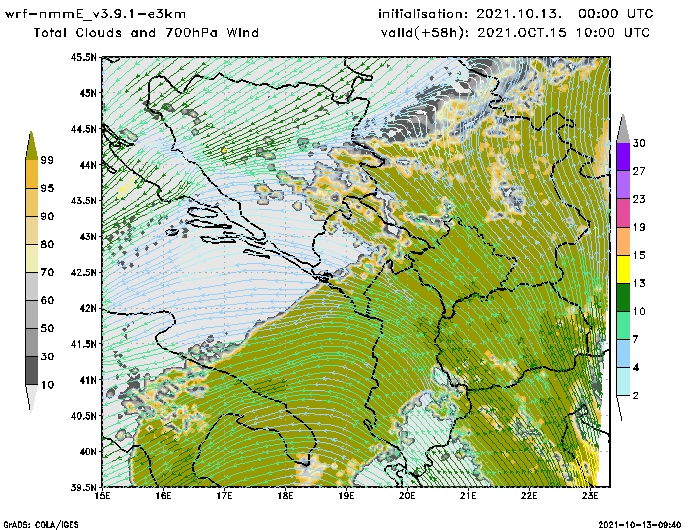Click the '21E' longitude axis label

coord(468,496)
